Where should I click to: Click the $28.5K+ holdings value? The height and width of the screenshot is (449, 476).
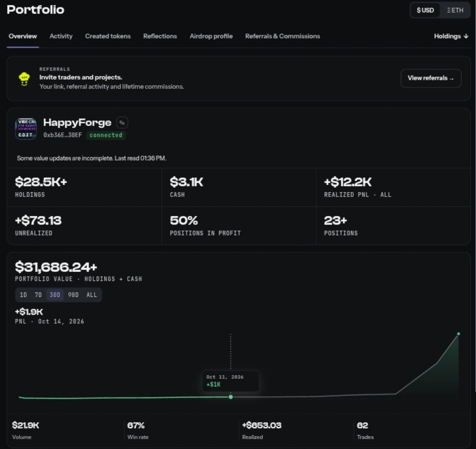pyautogui.click(x=41, y=182)
